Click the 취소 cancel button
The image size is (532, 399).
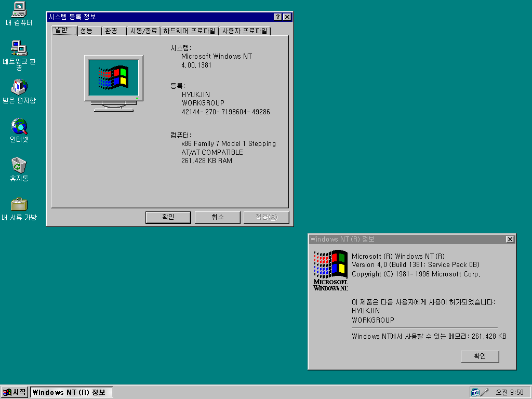(218, 217)
